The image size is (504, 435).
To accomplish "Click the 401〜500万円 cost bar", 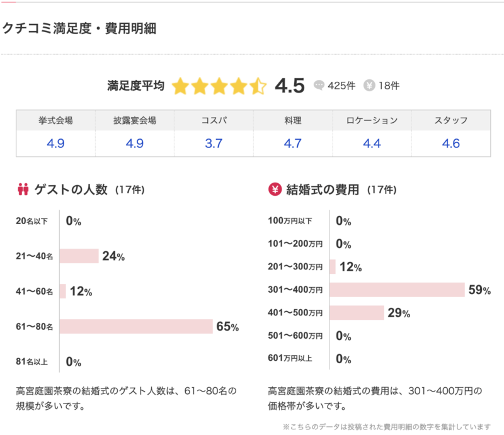I will [357, 313].
